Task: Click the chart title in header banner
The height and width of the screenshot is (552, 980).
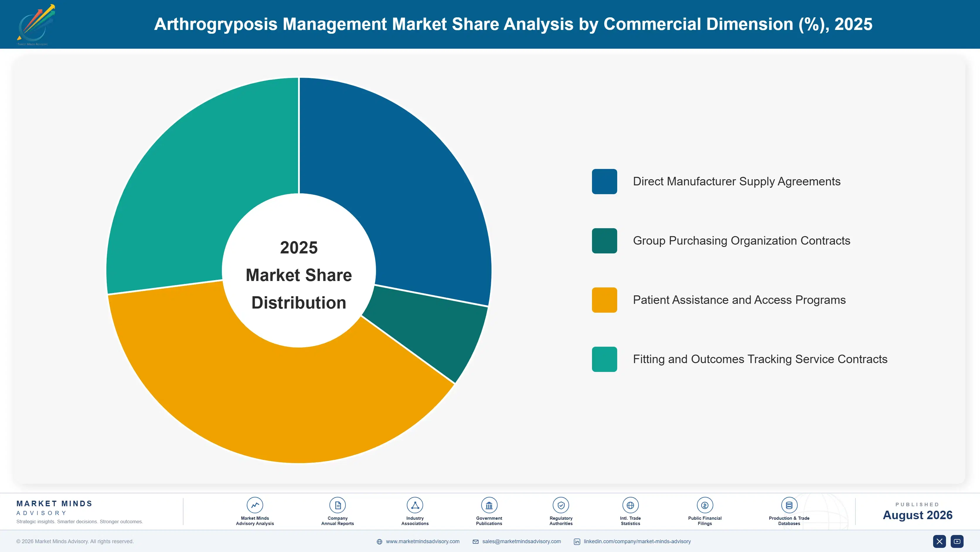Action: click(513, 24)
